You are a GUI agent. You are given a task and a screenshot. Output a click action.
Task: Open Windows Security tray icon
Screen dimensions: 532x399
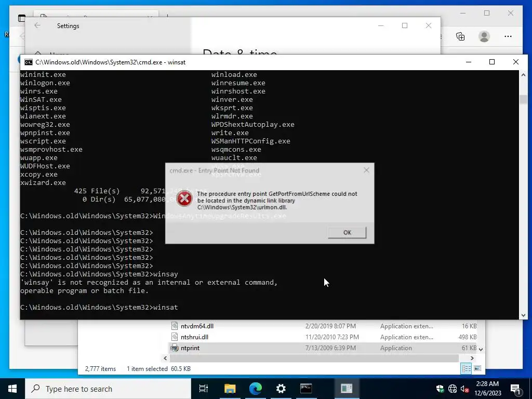point(440,389)
